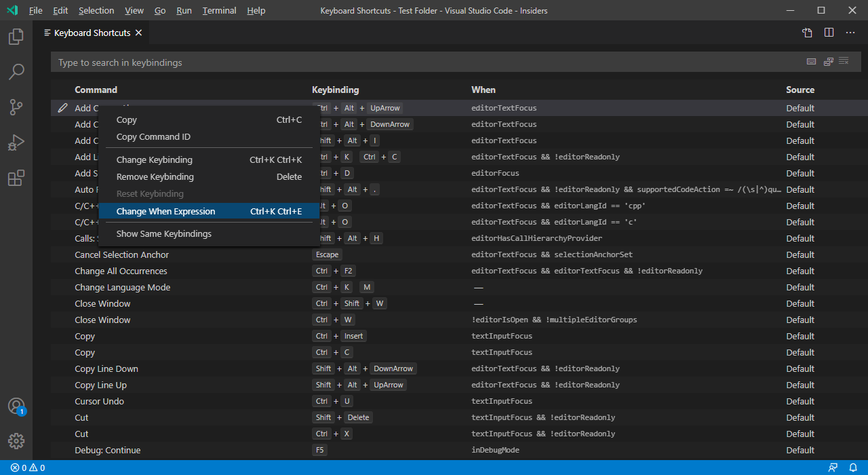868x475 pixels.
Task: Open the Manage gear icon
Action: (16, 441)
